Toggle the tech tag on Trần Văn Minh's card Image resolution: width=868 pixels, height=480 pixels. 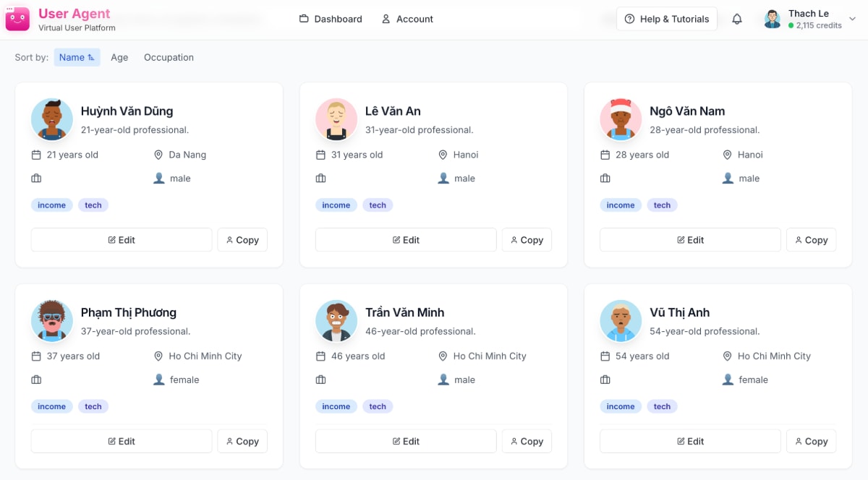pyautogui.click(x=378, y=406)
